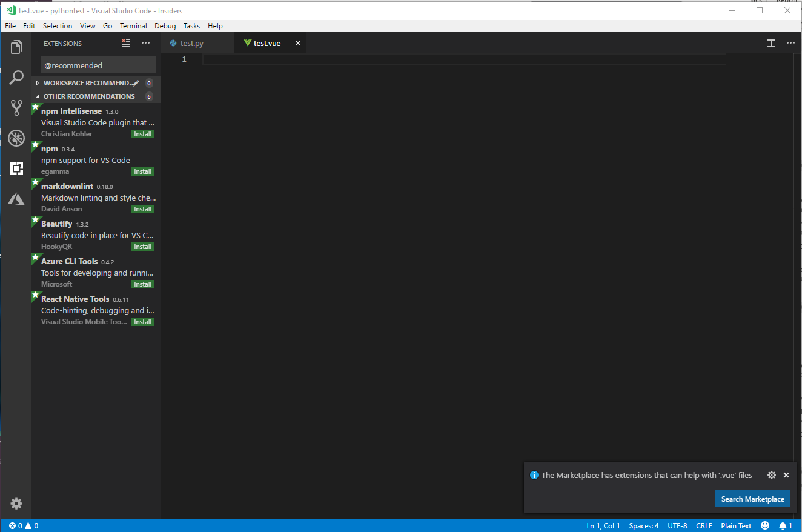Open the notifications bell in status bar

click(786, 525)
